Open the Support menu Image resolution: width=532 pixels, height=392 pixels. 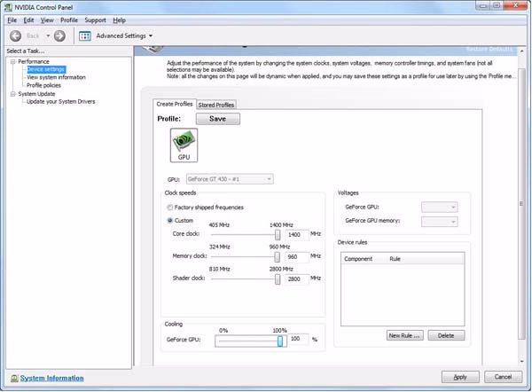(x=96, y=20)
